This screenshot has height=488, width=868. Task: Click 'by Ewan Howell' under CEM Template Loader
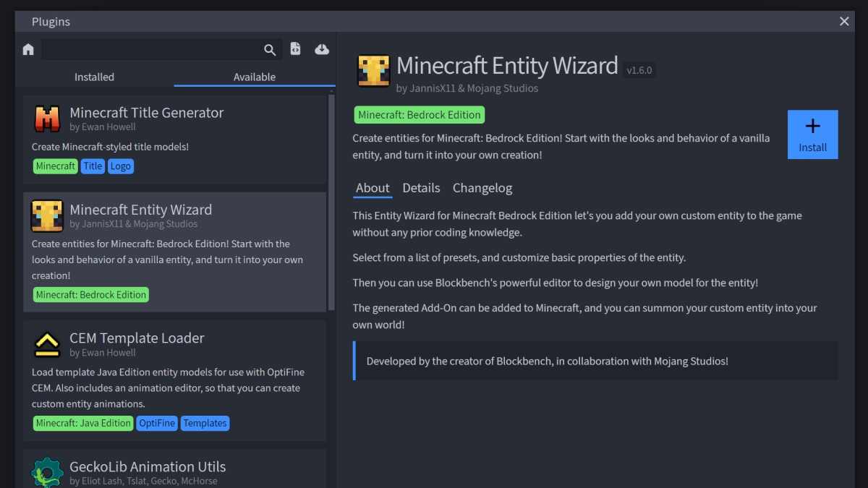point(103,353)
